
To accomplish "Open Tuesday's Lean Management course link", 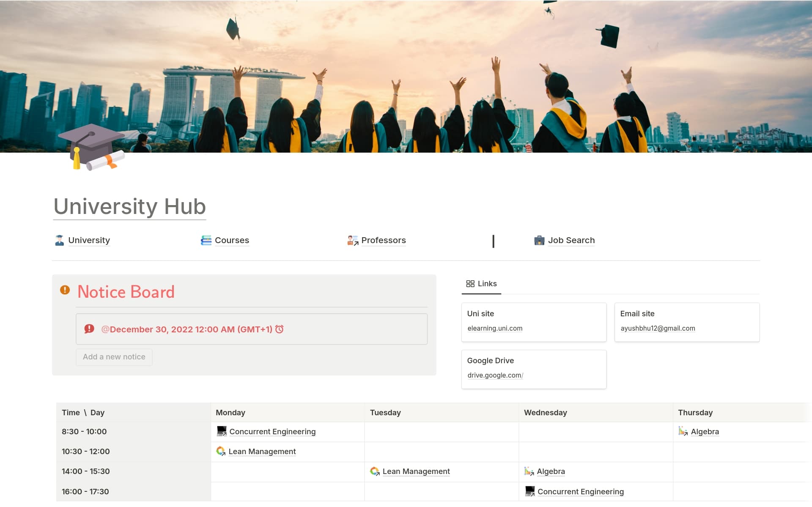I will [x=416, y=471].
